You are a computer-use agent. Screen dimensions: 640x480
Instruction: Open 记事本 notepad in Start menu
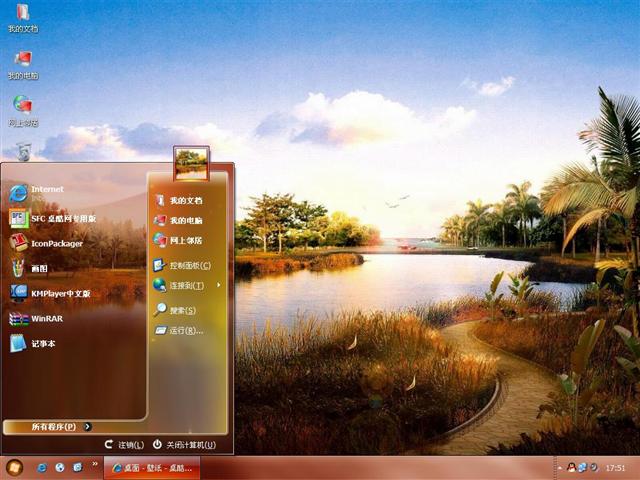pos(33,344)
